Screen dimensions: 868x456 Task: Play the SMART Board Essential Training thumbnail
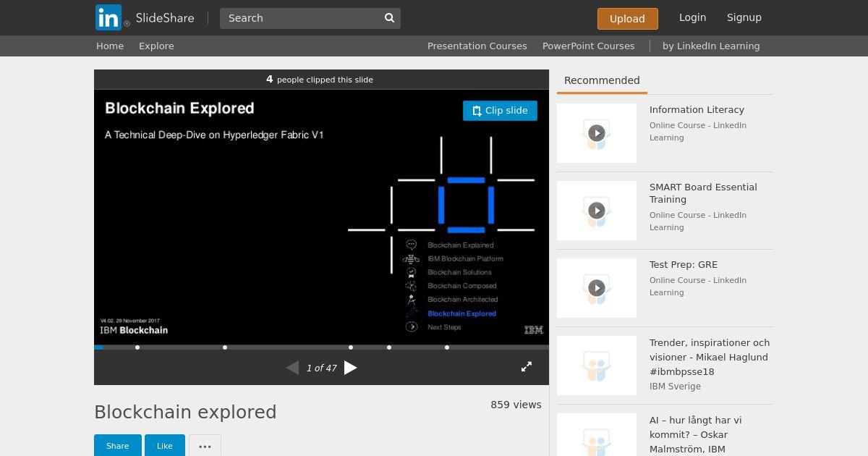point(597,211)
